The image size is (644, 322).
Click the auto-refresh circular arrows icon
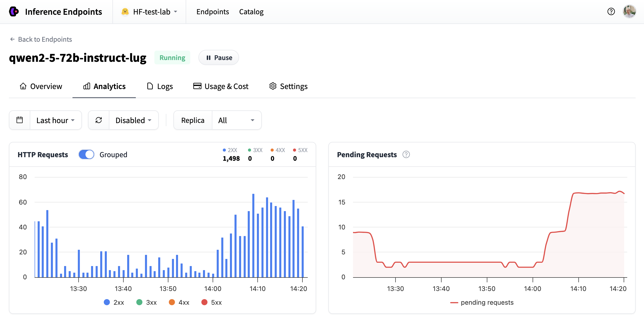(x=99, y=120)
